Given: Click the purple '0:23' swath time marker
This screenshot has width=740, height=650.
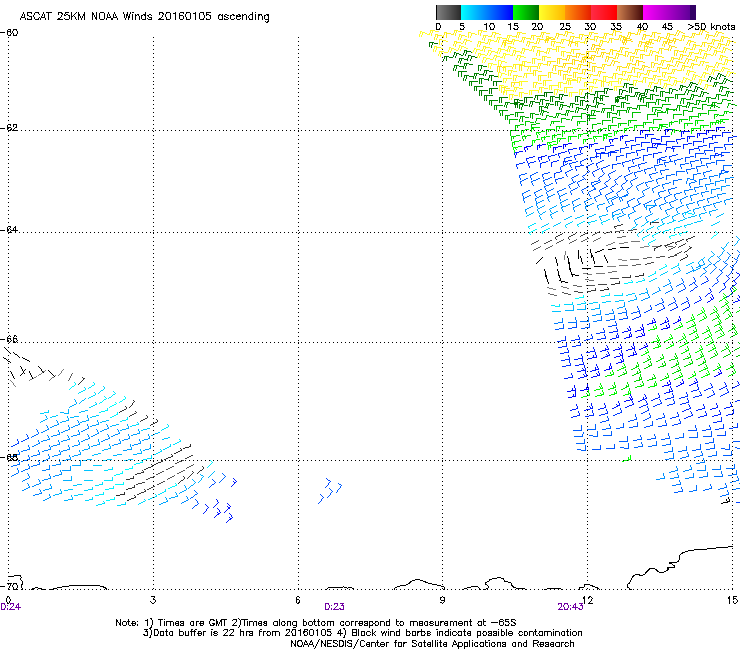Looking at the screenshot, I should point(334,607).
